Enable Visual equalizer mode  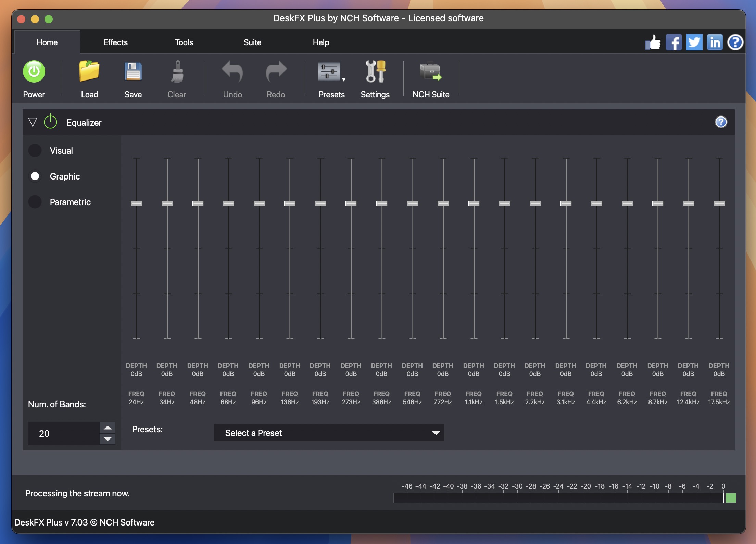35,150
